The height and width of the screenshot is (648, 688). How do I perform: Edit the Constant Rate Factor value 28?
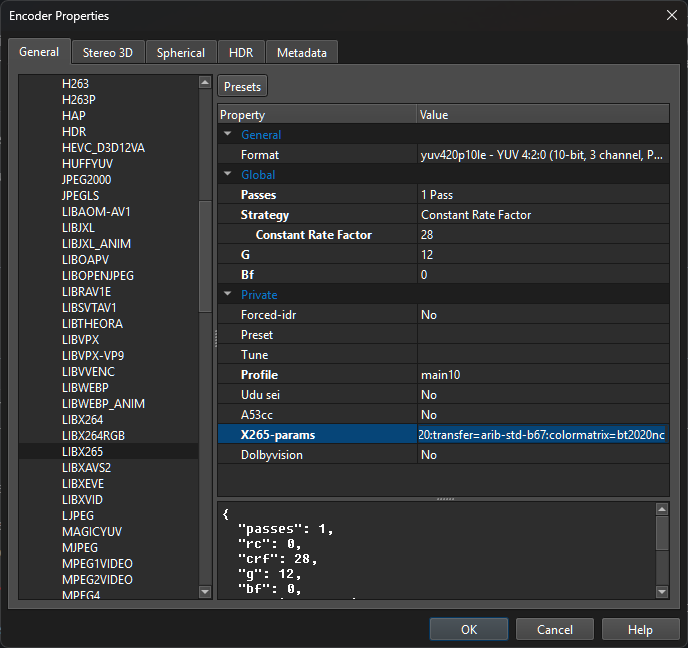coord(427,235)
